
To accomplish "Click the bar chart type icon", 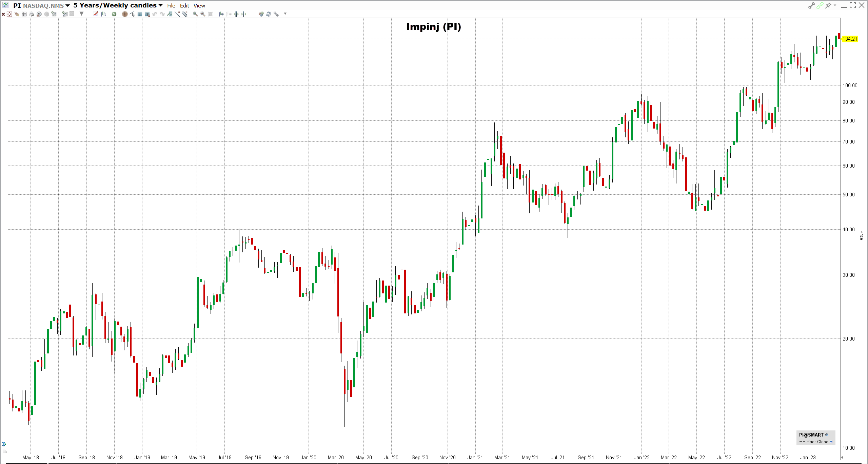I will 103,14.
